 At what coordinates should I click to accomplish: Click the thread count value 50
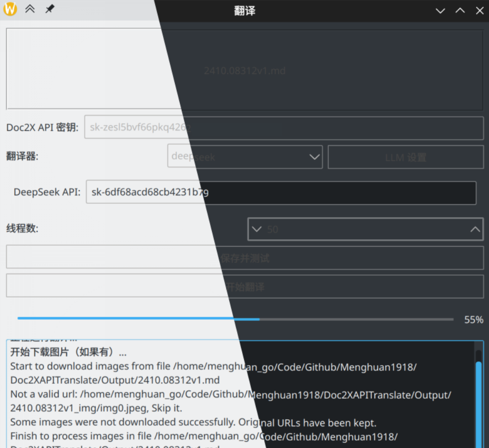pyautogui.click(x=273, y=229)
